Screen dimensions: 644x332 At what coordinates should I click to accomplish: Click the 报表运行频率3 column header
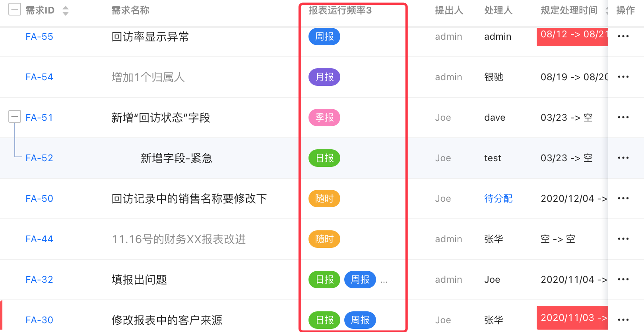pyautogui.click(x=340, y=10)
